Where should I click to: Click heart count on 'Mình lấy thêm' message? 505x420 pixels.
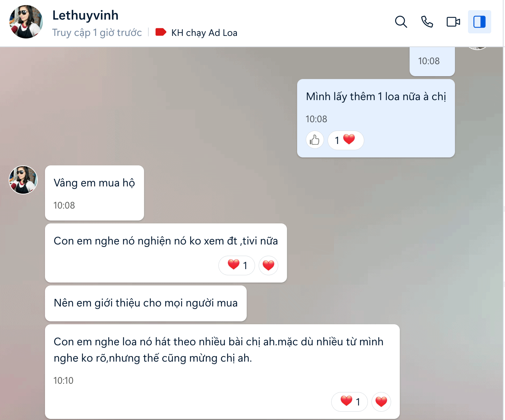345,140
